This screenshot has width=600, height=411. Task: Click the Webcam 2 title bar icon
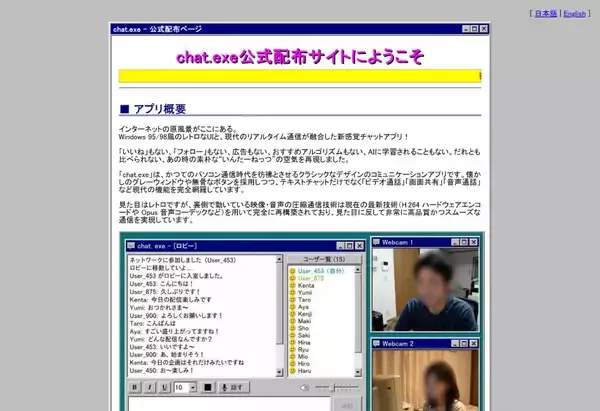tap(376, 343)
